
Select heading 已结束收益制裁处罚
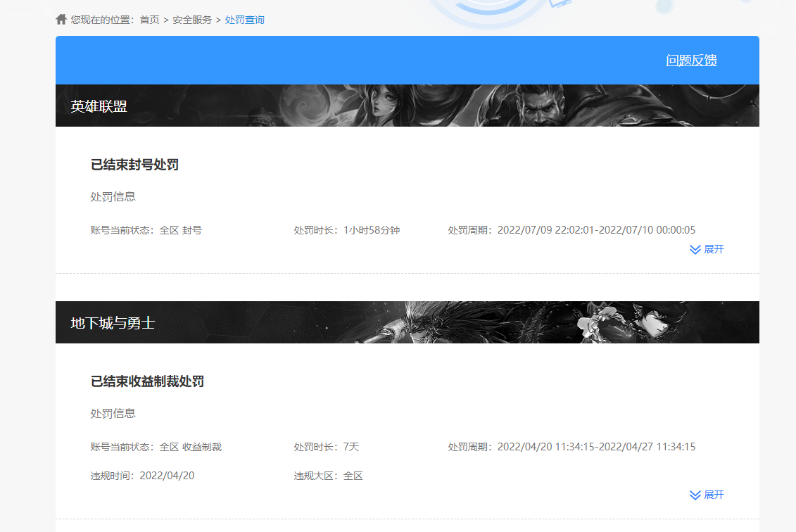pyautogui.click(x=147, y=381)
